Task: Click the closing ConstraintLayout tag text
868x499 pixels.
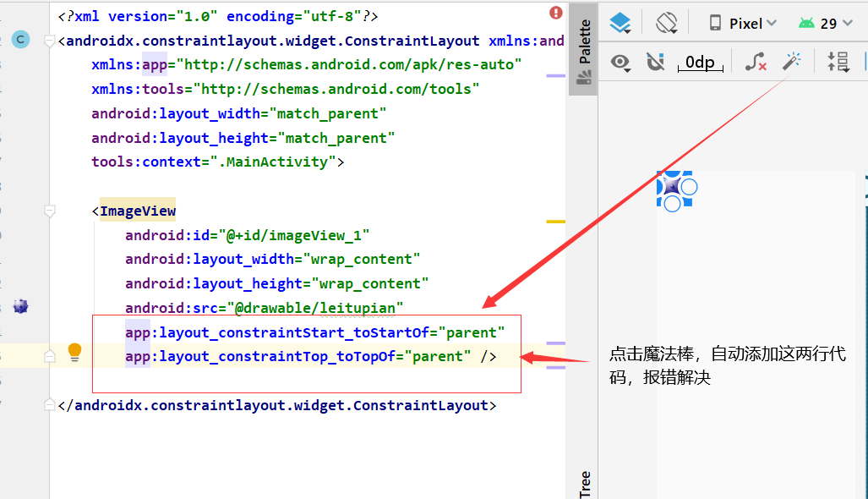Action: 276,405
